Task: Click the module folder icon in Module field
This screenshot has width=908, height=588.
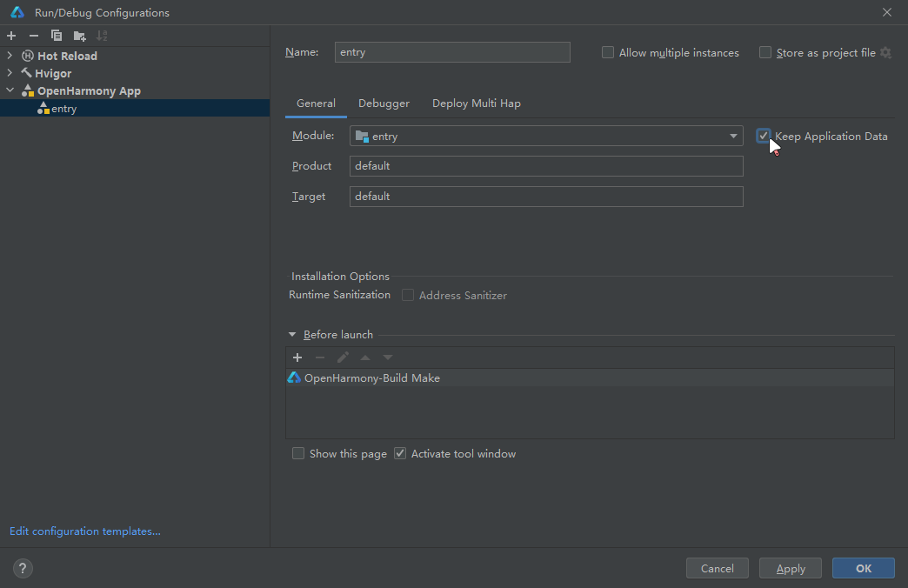Action: [362, 137]
